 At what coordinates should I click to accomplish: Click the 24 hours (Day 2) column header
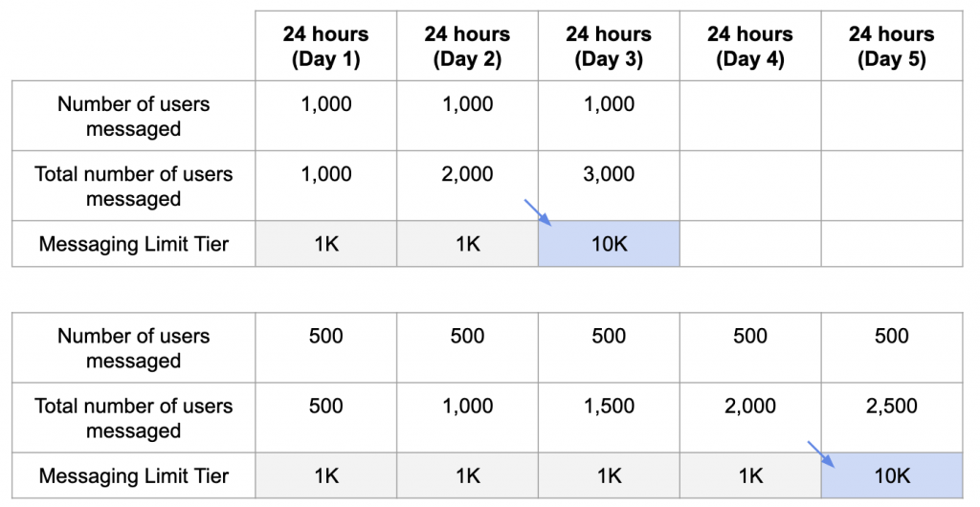pos(467,46)
